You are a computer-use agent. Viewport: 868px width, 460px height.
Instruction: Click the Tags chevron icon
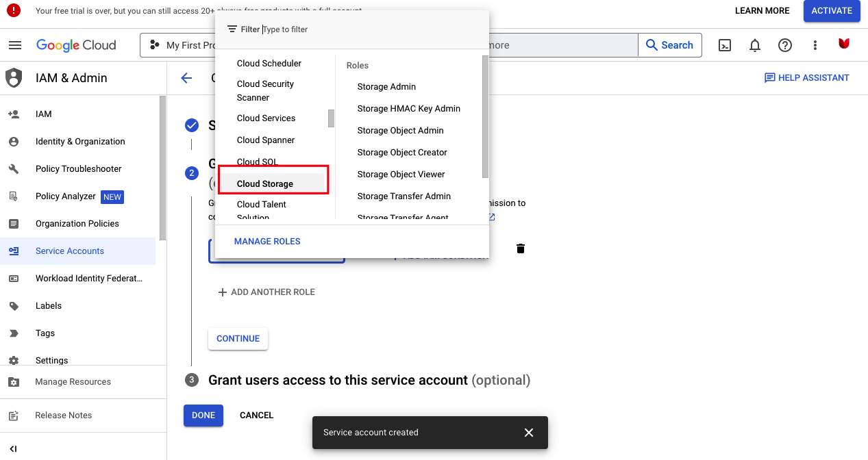(x=14, y=333)
